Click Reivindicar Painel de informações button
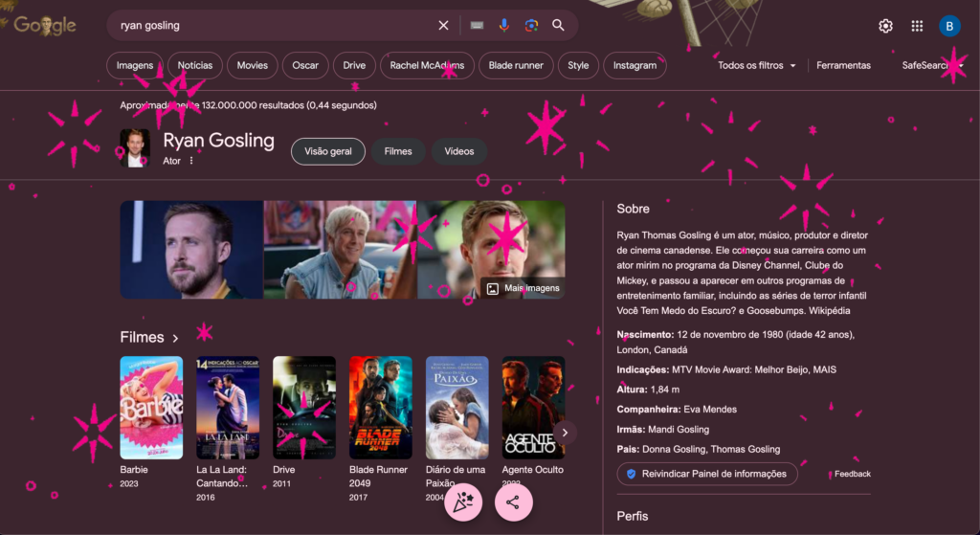This screenshot has height=535, width=980. [x=707, y=474]
